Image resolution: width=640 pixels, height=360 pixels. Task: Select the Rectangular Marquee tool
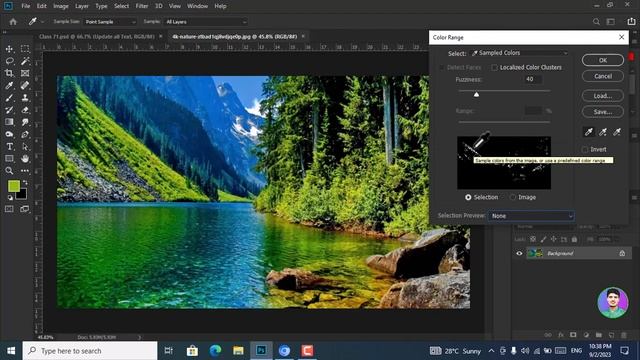point(25,49)
